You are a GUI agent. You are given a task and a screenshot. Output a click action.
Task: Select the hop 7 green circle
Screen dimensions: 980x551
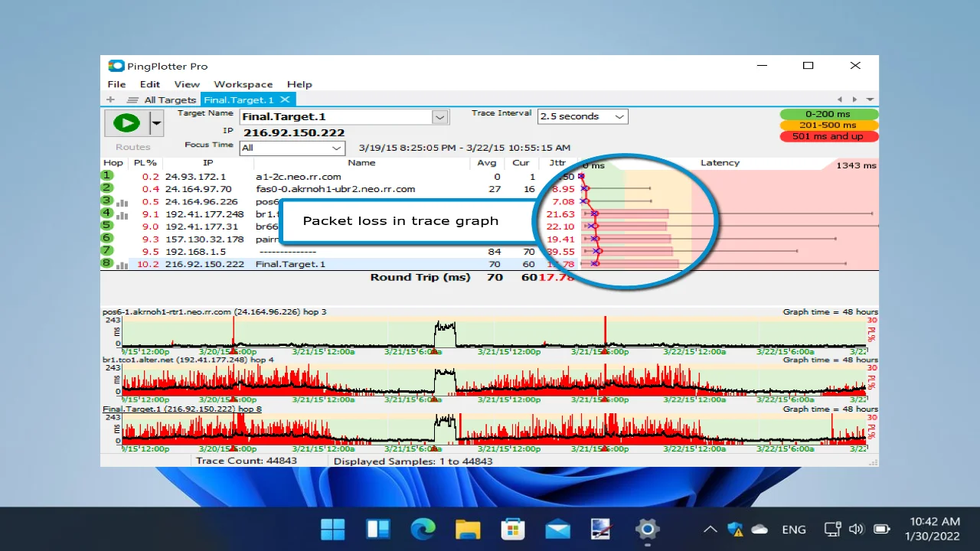click(x=107, y=250)
